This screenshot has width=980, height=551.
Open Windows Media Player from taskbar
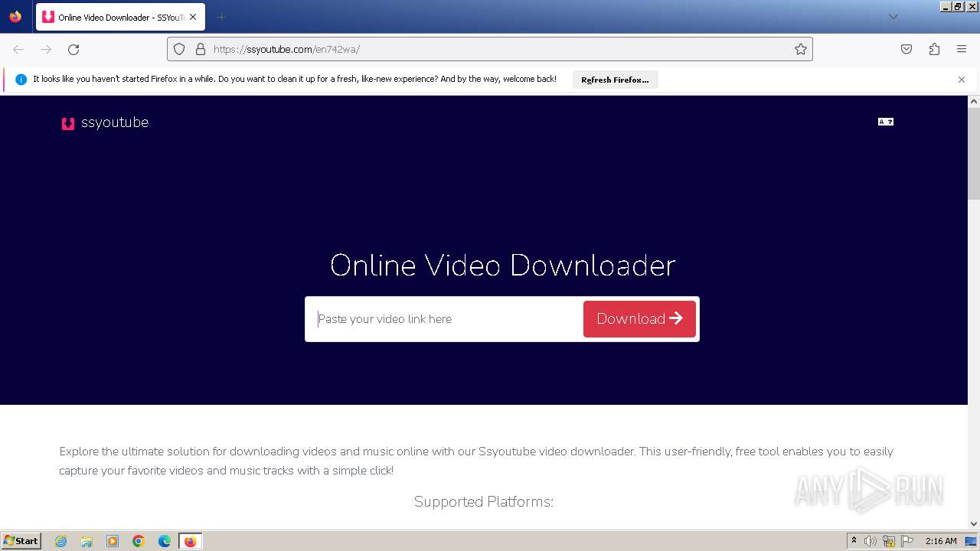(113, 541)
